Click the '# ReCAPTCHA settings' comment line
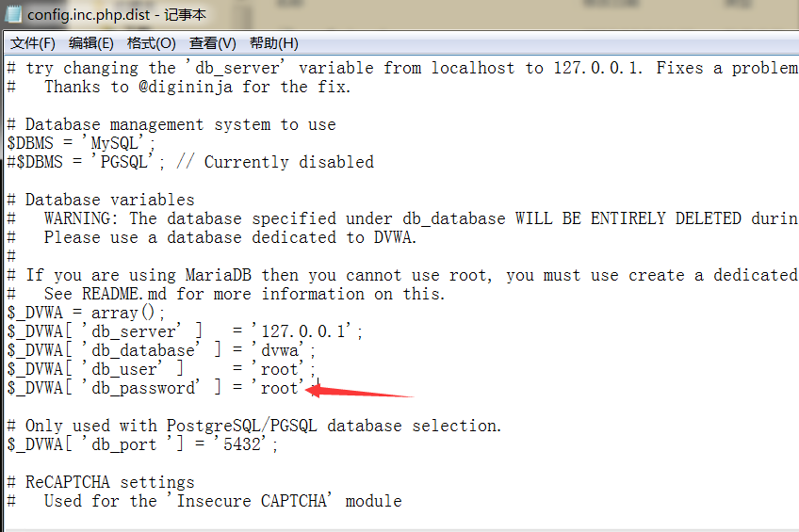Screen dimensions: 799x532 101,482
